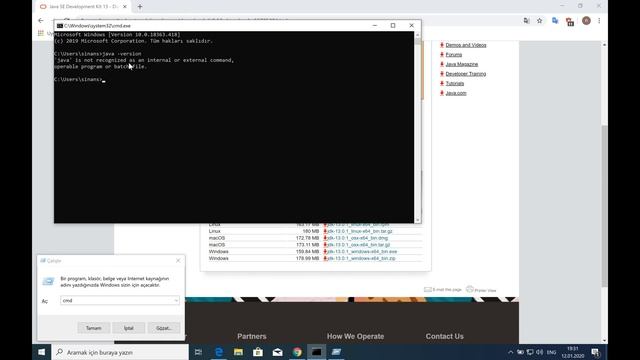Click the ENG language indicator
This screenshot has height=360, width=640.
tap(551, 352)
